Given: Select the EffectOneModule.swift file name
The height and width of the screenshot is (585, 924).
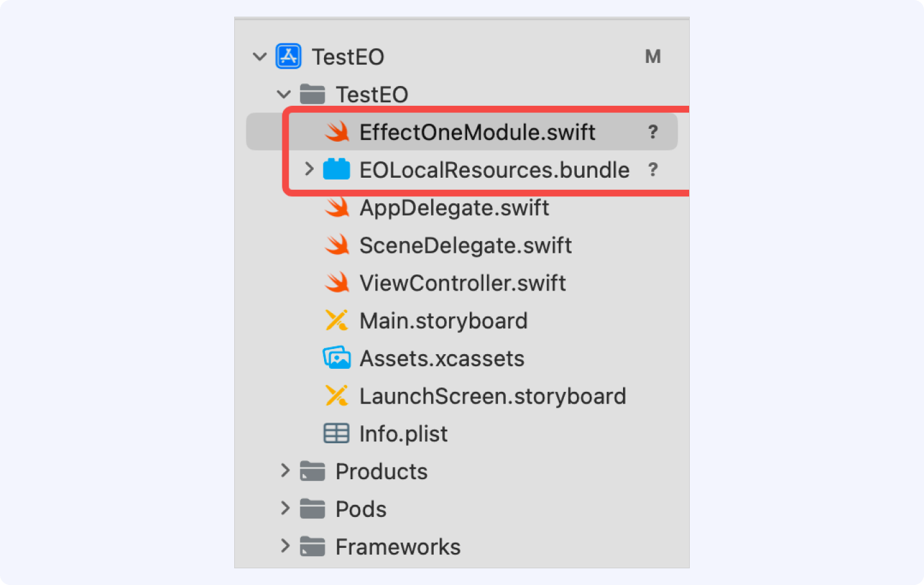Looking at the screenshot, I should click(x=477, y=132).
